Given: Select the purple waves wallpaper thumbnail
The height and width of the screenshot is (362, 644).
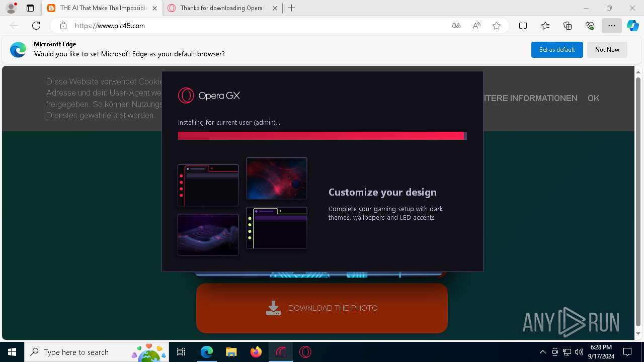Looking at the screenshot, I should [x=208, y=235].
